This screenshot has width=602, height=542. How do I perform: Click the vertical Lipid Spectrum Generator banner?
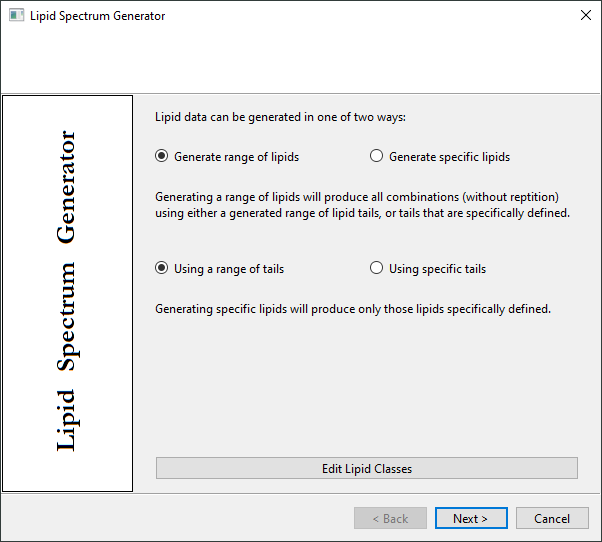tap(68, 293)
